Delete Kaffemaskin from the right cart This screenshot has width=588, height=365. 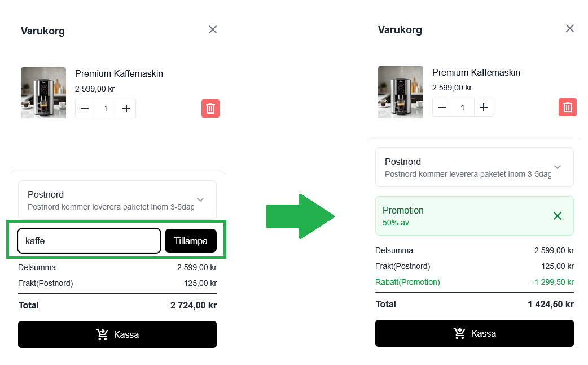tap(568, 107)
